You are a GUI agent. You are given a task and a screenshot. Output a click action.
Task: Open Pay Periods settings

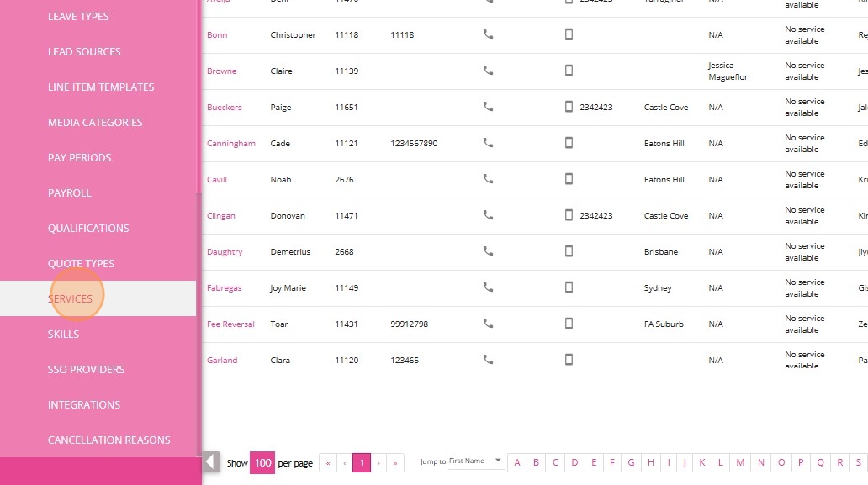point(79,158)
